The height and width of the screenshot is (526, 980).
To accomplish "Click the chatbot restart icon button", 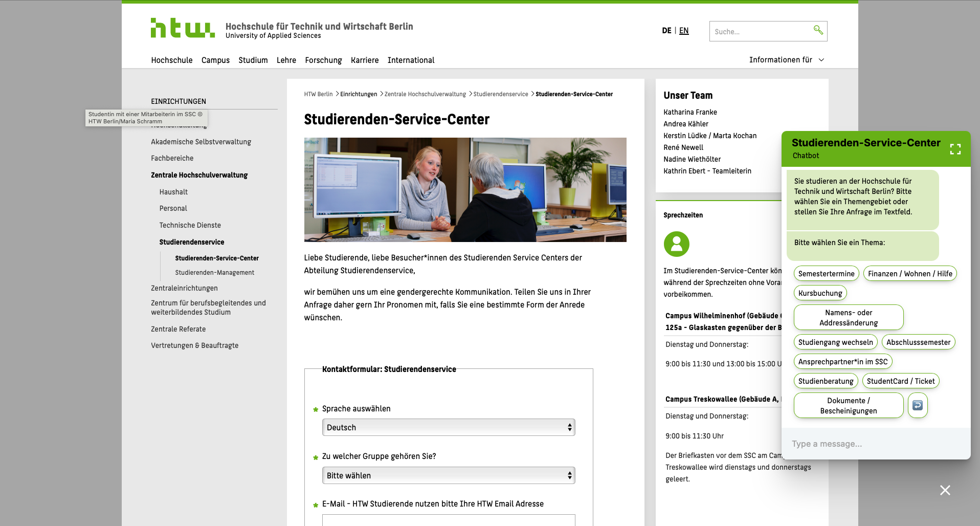I will click(x=918, y=405).
